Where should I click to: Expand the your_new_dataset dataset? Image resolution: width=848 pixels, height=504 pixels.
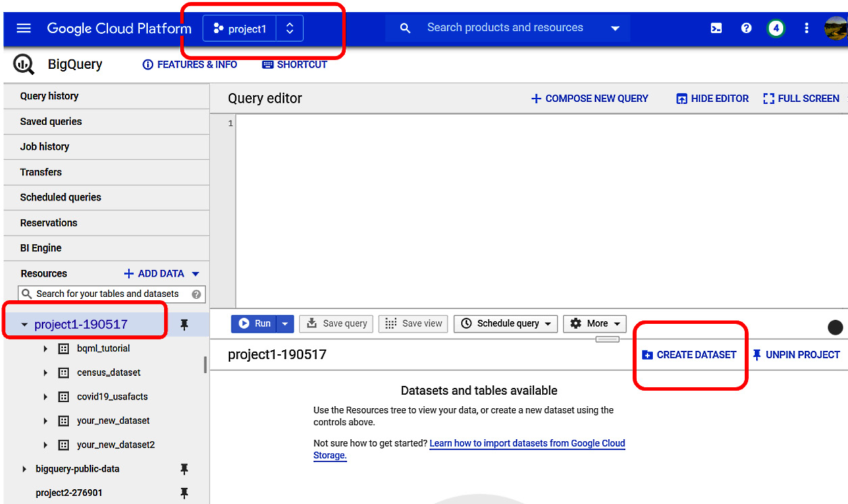45,421
